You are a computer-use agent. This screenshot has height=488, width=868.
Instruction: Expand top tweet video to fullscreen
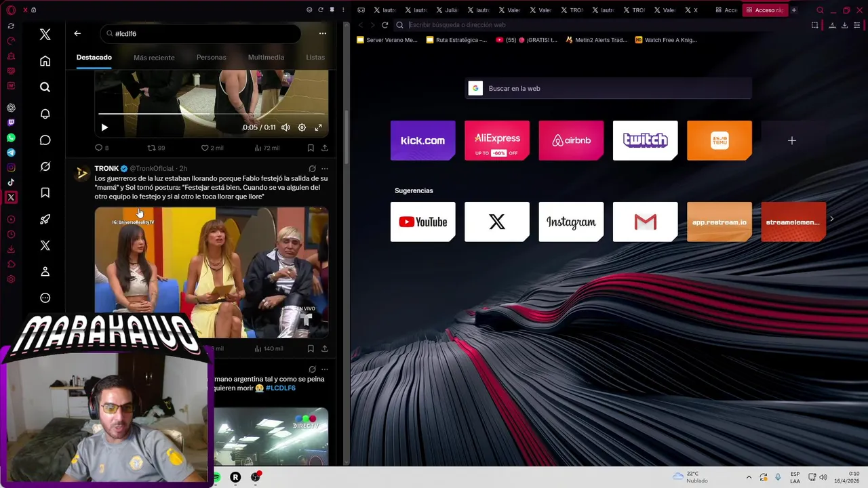(x=318, y=127)
